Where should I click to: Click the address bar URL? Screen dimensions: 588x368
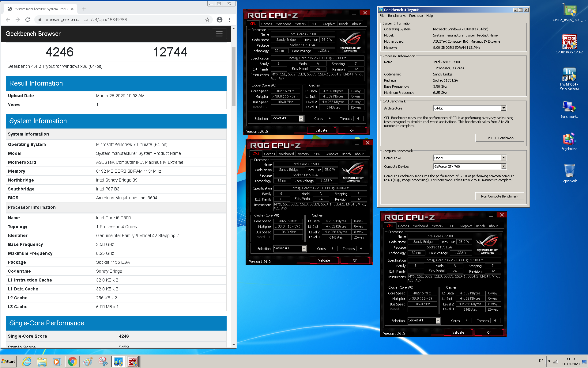(86, 20)
